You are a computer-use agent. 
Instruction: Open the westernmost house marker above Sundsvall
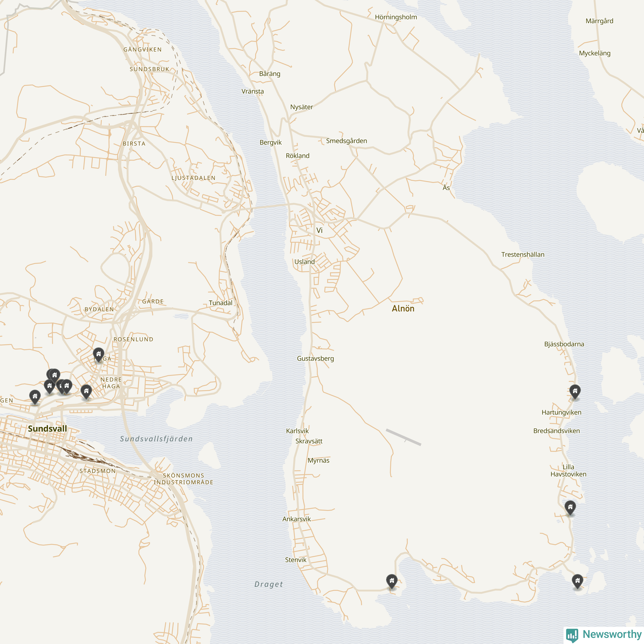pyautogui.click(x=35, y=396)
